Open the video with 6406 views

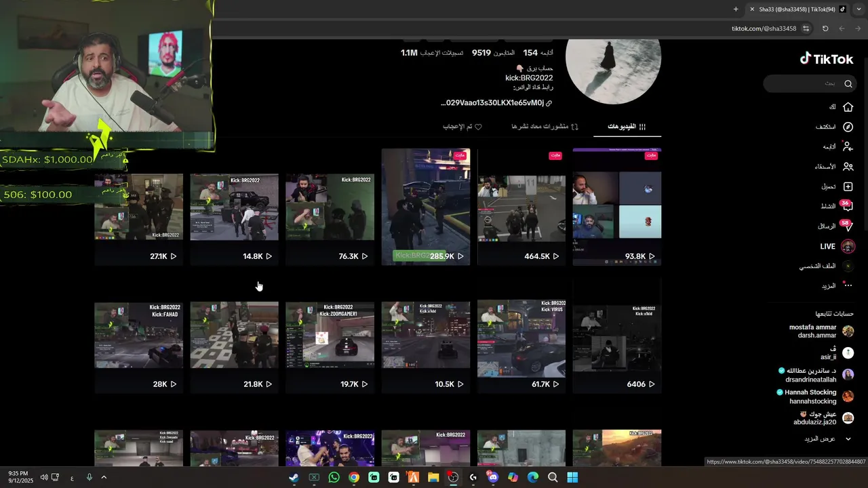pyautogui.click(x=617, y=335)
